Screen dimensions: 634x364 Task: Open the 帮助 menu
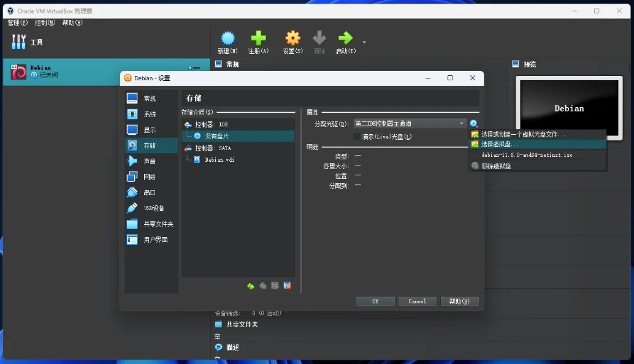[x=72, y=23]
